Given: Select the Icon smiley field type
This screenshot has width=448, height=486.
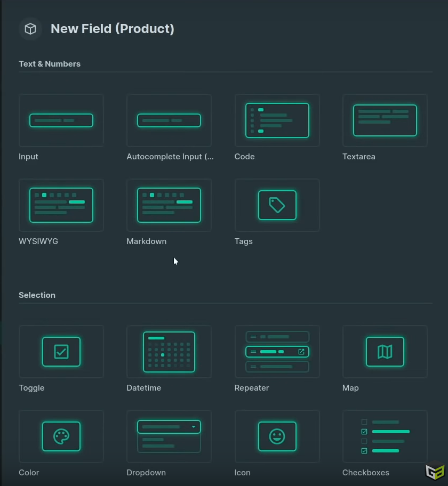Looking at the screenshot, I should pos(277,436).
